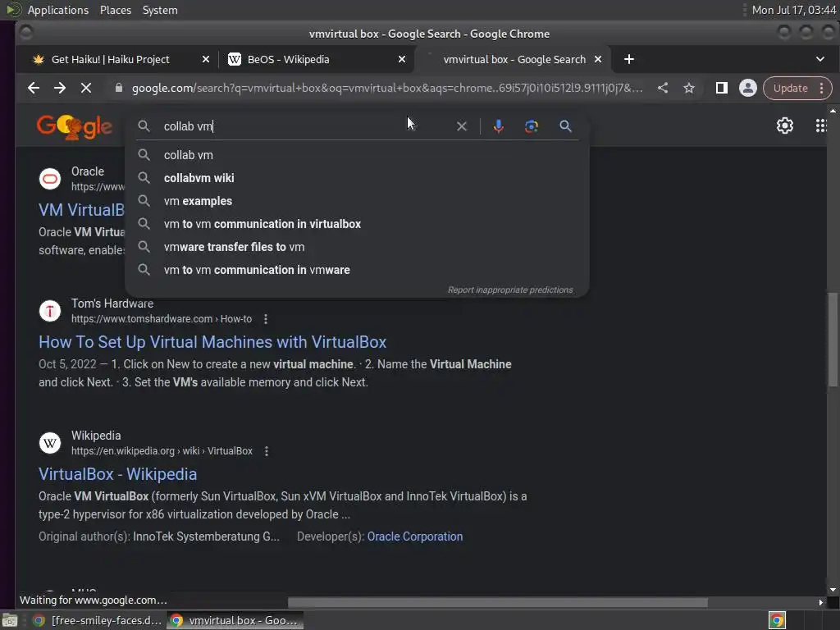Screen dimensions: 840x630
Task: Click the Update button in Chrome toolbar
Action: [x=790, y=88]
